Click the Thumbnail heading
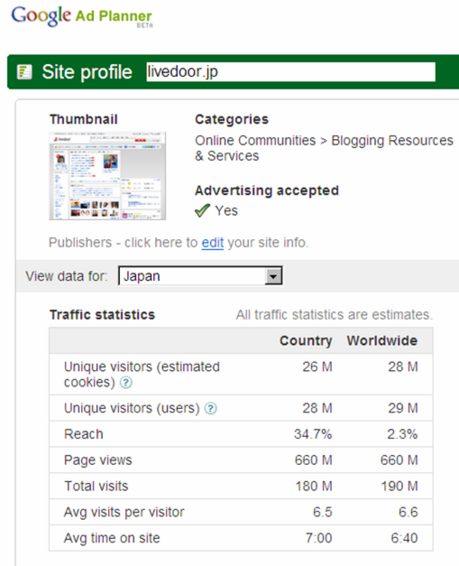Viewport: 459px width, 566px height. click(x=84, y=119)
